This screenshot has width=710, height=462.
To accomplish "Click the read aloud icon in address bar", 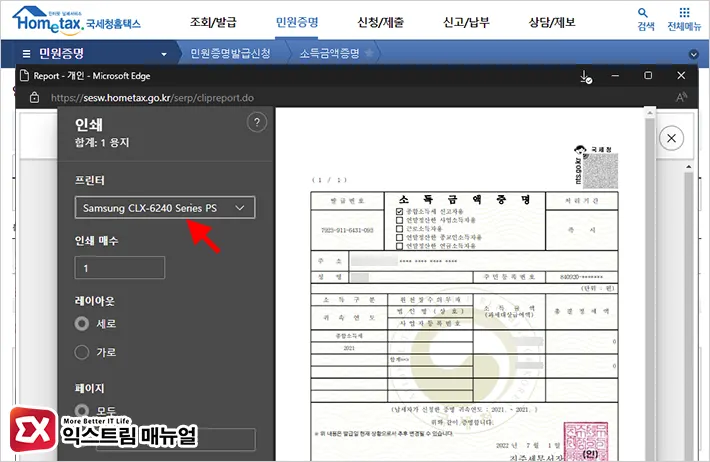I will click(x=681, y=97).
